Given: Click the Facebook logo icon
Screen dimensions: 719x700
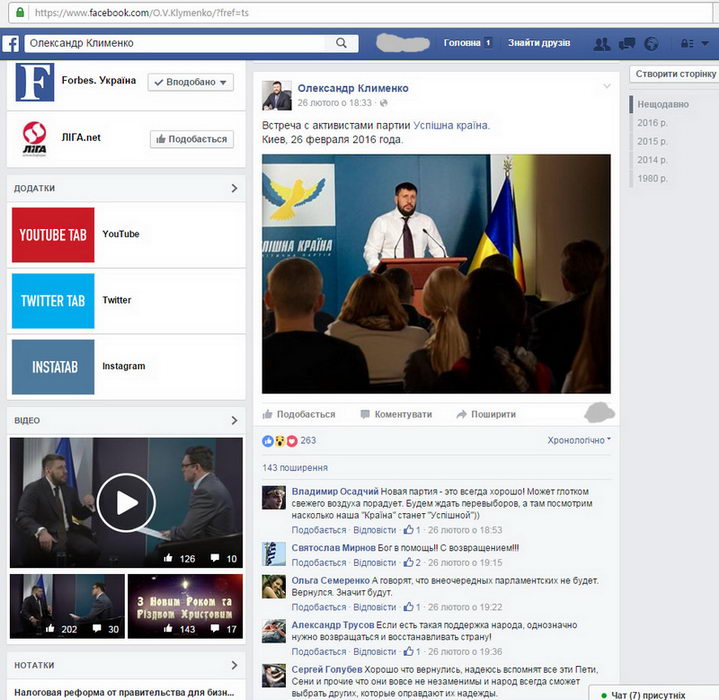Looking at the screenshot, I should tap(11, 44).
